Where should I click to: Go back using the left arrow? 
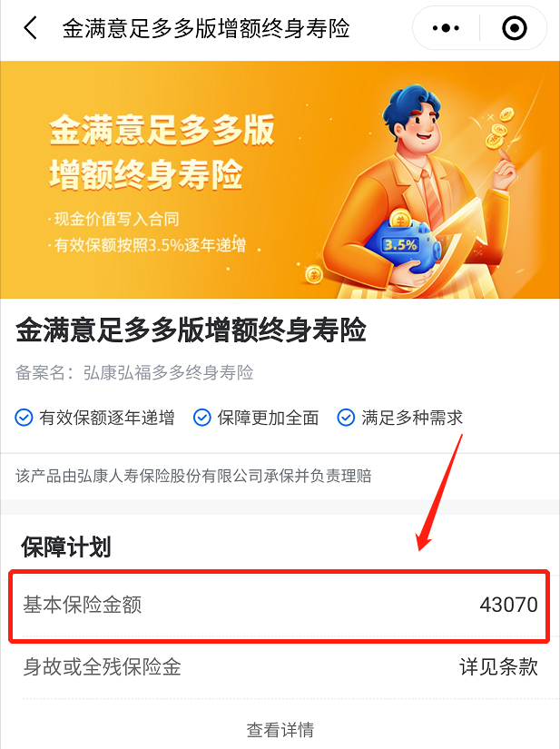pyautogui.click(x=30, y=28)
